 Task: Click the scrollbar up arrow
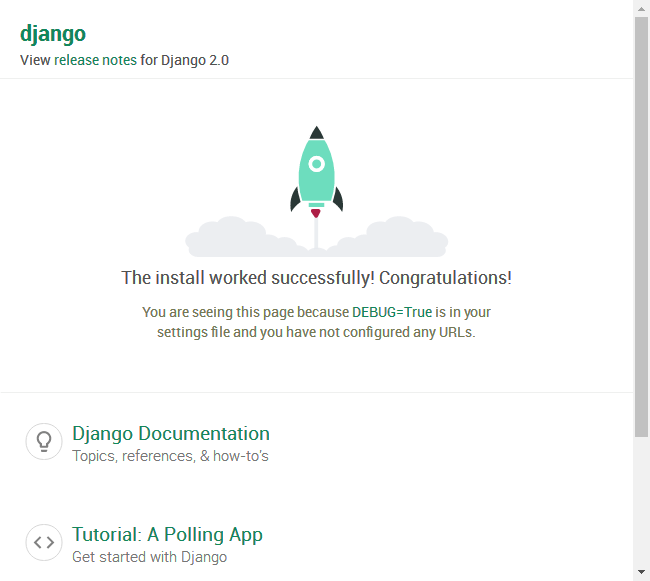[641, 9]
